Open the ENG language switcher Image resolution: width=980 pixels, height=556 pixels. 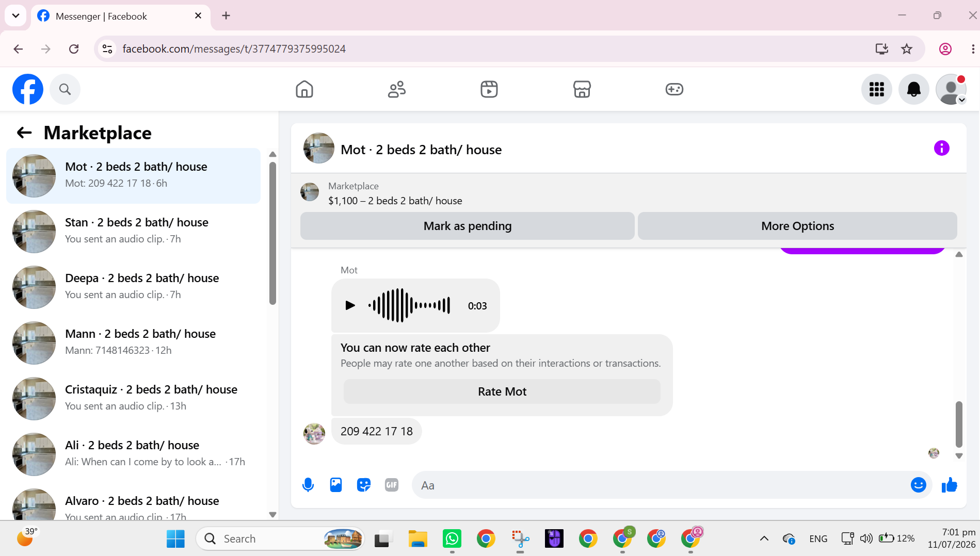818,539
